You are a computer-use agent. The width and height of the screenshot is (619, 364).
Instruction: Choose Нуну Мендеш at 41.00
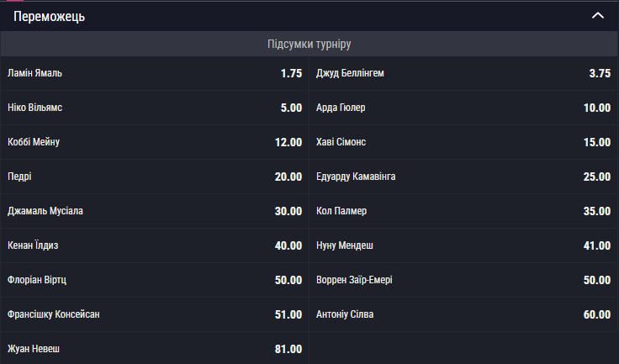coord(463,245)
